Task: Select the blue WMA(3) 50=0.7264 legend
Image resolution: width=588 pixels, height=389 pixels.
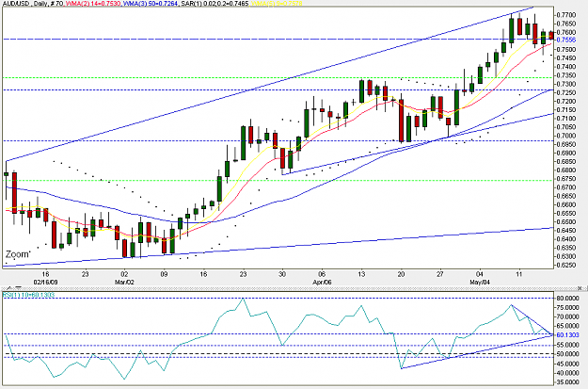Action: [x=150, y=4]
